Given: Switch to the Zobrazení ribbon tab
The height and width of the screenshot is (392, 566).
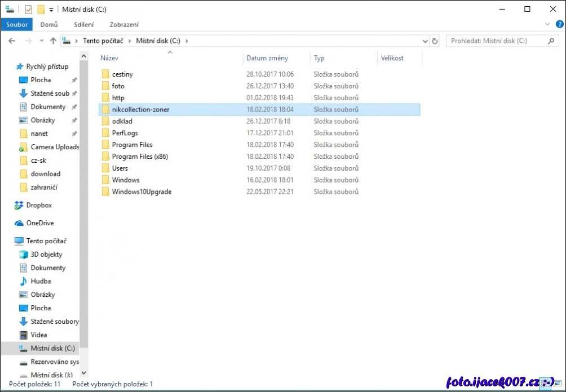Looking at the screenshot, I should 124,25.
